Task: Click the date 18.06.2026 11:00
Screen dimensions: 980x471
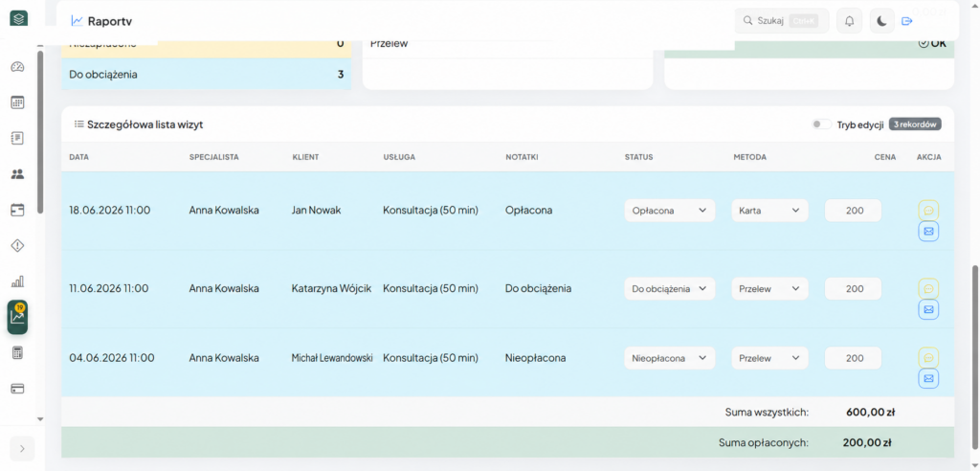Action: click(x=109, y=211)
